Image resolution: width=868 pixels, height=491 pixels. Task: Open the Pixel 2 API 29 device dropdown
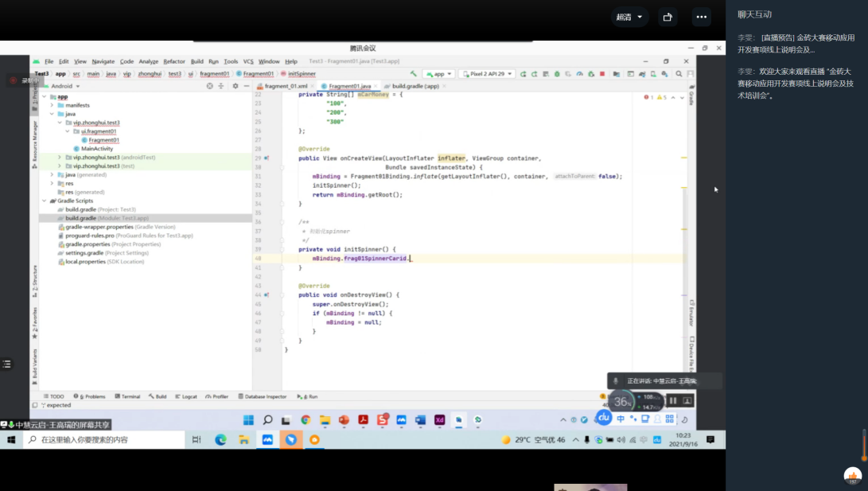coord(487,74)
